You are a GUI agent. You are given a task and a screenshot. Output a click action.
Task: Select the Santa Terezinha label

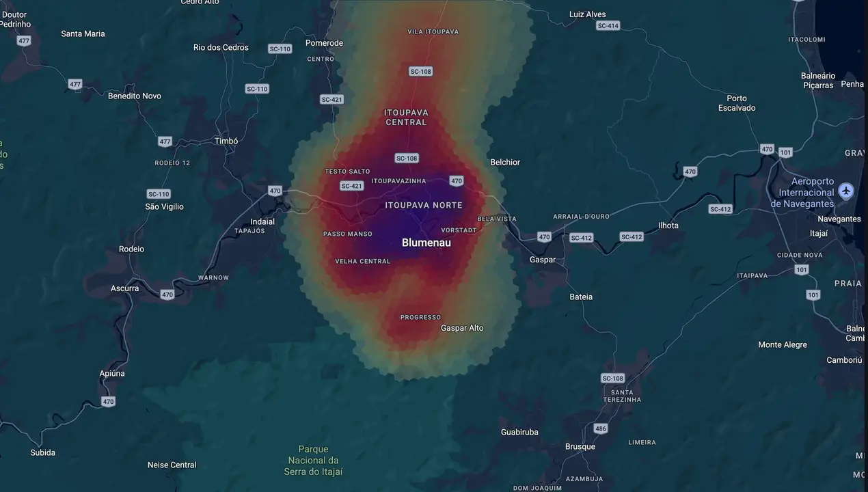pos(622,396)
